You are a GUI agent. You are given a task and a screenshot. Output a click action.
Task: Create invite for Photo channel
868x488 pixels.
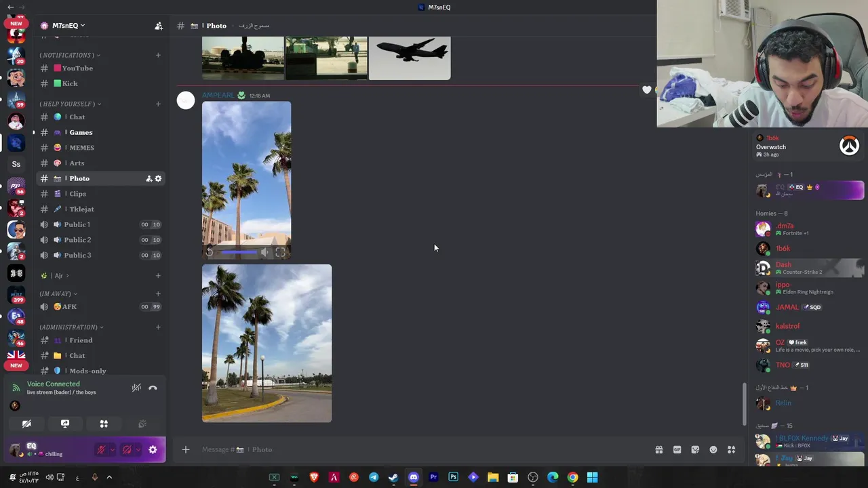tap(149, 178)
